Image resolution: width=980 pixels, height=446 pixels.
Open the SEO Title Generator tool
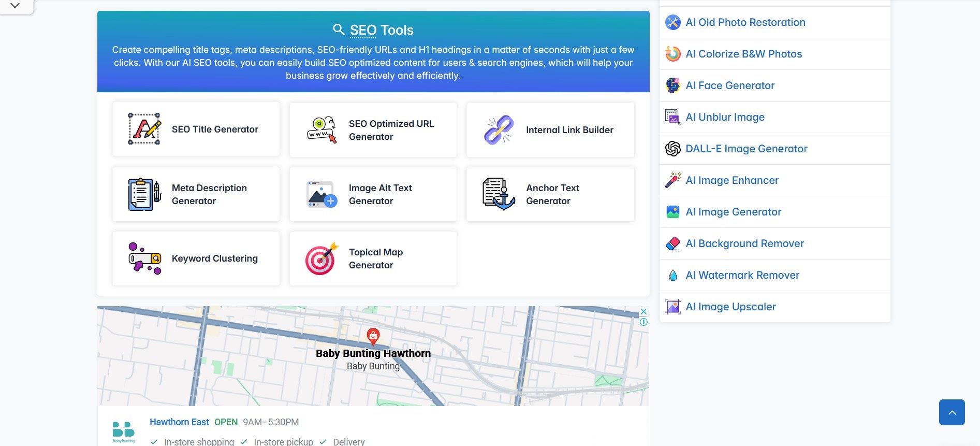click(x=196, y=130)
